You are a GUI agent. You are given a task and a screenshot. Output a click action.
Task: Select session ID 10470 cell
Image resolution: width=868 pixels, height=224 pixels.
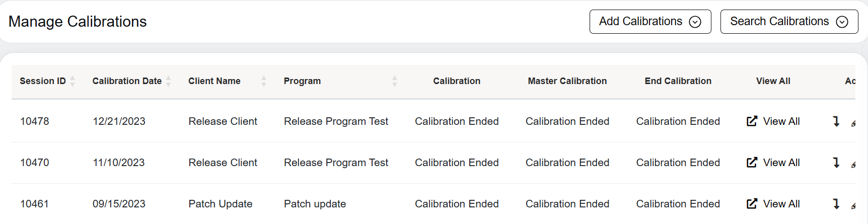point(35,163)
